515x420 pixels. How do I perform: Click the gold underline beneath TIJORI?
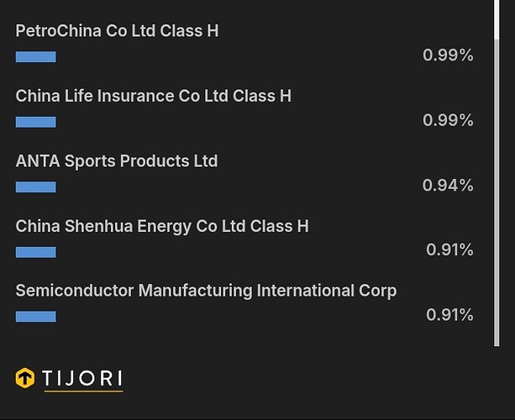coord(83,391)
